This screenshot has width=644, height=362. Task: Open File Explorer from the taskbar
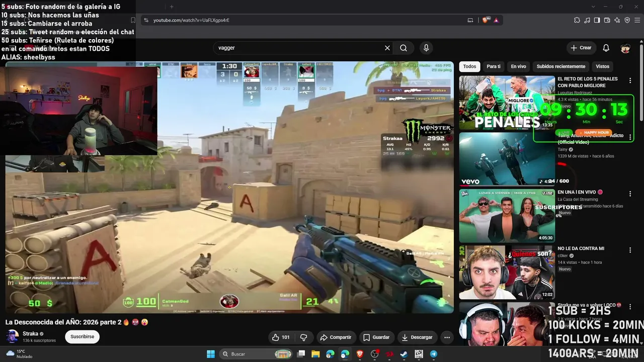coord(315,354)
